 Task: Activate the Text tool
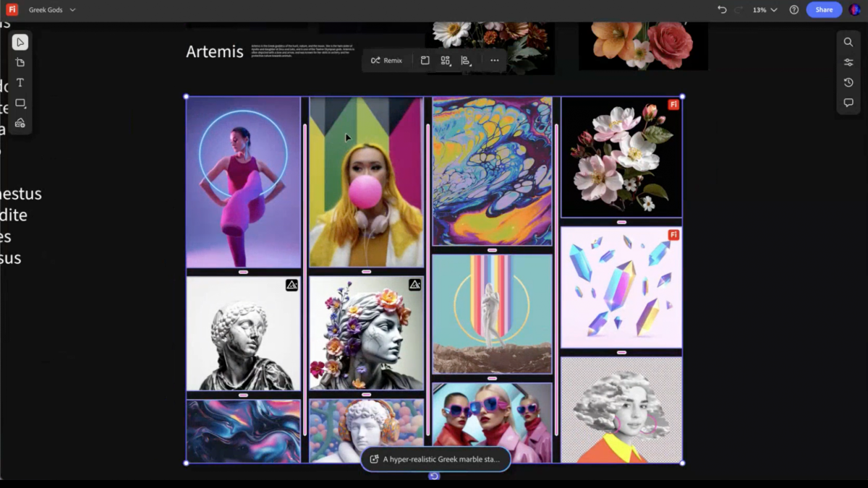click(x=20, y=83)
